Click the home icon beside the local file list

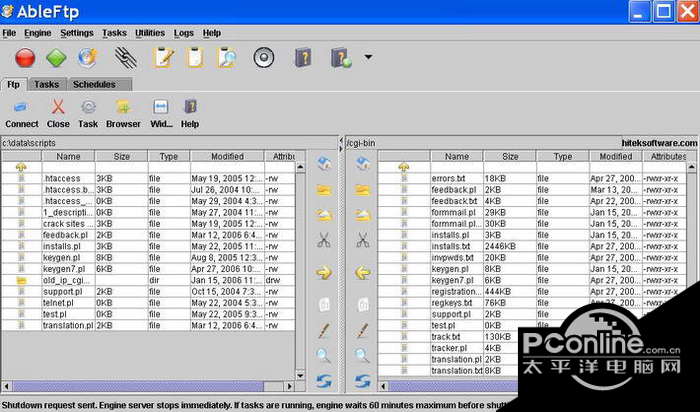(324, 163)
